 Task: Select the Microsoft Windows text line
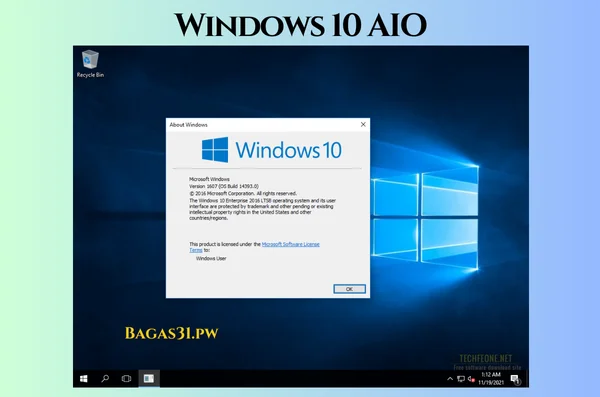click(x=209, y=179)
